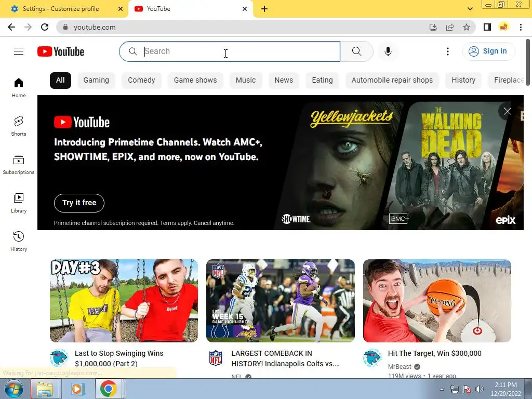Go back with browser back arrow
This screenshot has width=532, height=399.
point(11,27)
